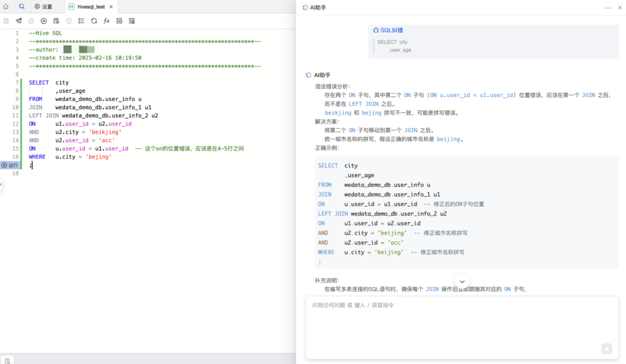Close the hivesql_test tab
The image size is (626, 364).
[111, 6]
